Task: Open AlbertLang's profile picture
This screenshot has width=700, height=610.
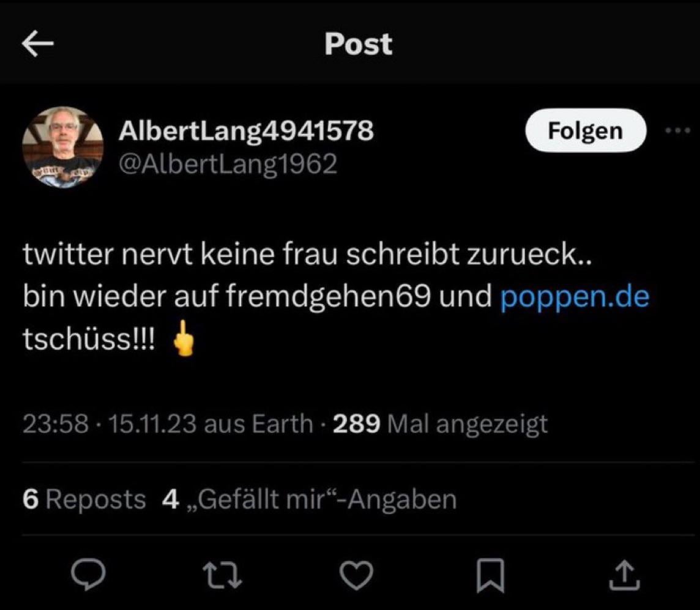Action: tap(62, 147)
